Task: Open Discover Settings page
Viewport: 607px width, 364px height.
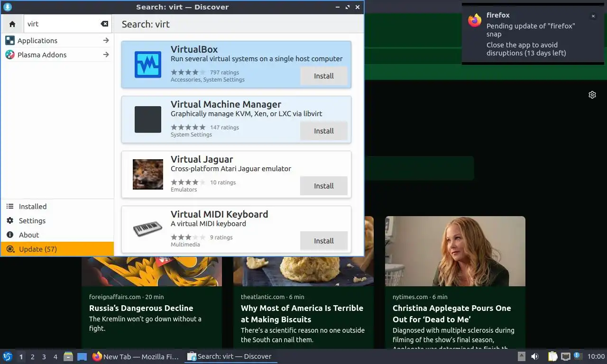Action: (x=57, y=221)
